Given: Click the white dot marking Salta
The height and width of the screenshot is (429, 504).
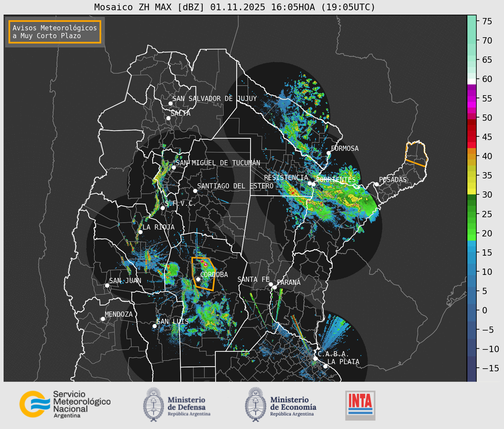Looking at the screenshot, I should (168, 118).
